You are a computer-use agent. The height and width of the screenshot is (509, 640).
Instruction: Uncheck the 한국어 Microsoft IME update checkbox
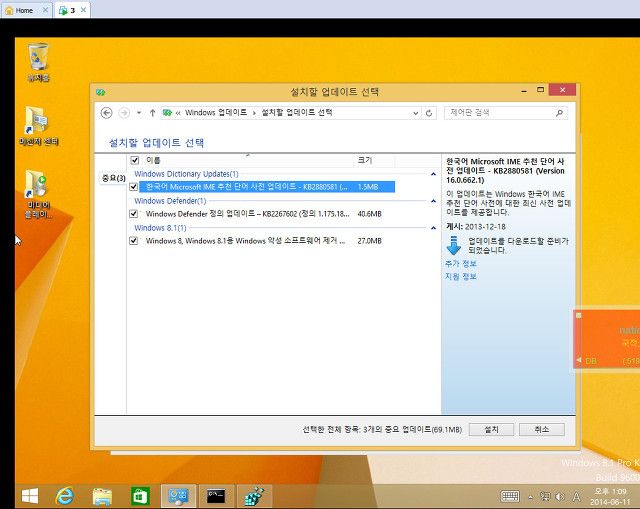[x=133, y=187]
